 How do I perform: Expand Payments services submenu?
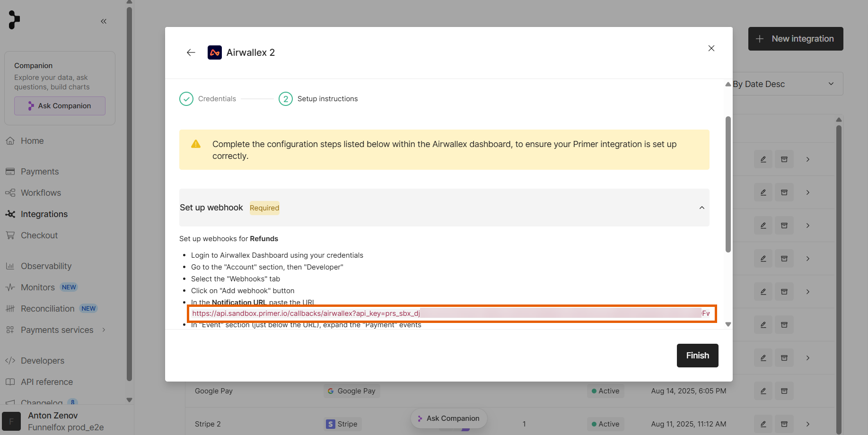click(x=104, y=330)
